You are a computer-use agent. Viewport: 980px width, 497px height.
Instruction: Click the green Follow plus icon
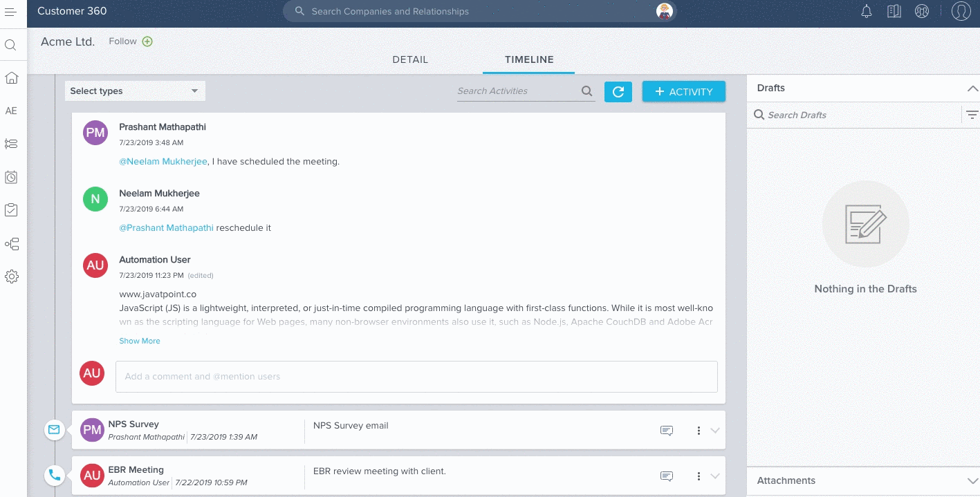tap(147, 41)
